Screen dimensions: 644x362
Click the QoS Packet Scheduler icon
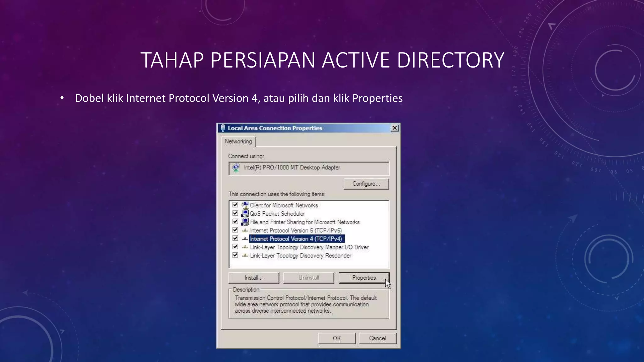point(245,214)
